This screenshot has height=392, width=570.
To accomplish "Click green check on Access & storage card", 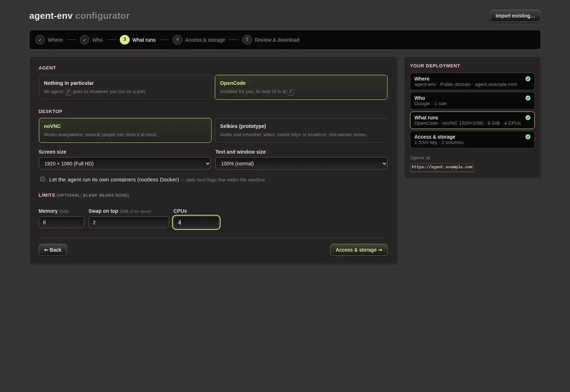I will pos(528,137).
